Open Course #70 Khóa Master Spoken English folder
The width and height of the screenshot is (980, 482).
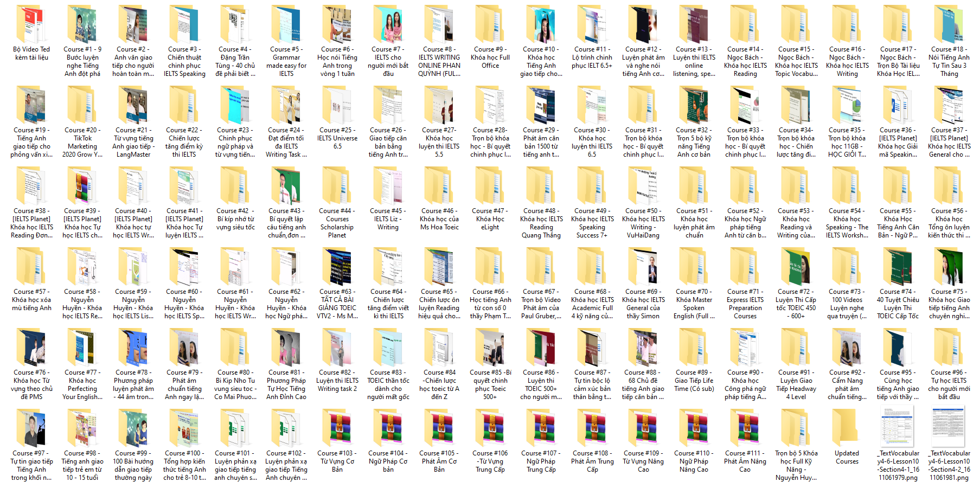694,268
